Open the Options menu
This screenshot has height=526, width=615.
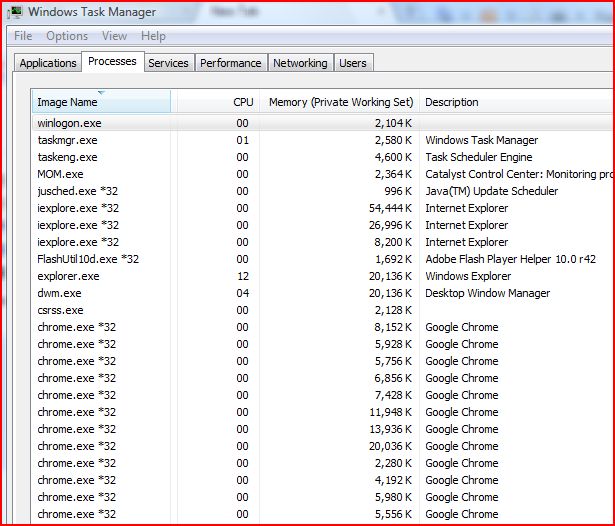click(x=67, y=36)
